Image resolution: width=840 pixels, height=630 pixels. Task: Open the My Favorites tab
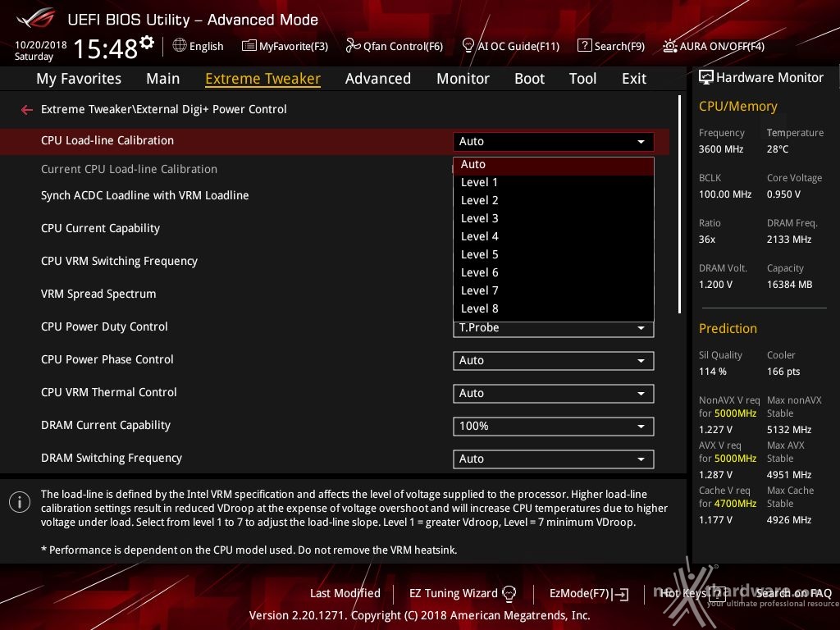click(79, 79)
